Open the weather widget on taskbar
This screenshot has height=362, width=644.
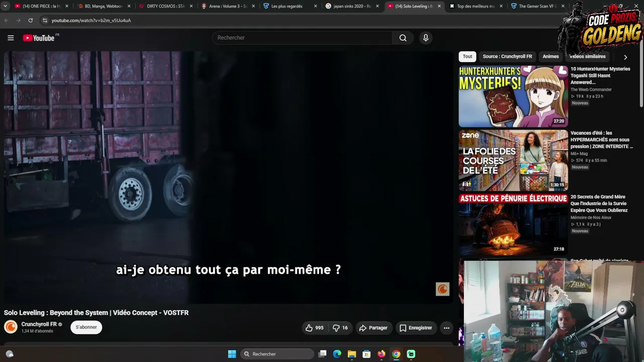pos(9,354)
